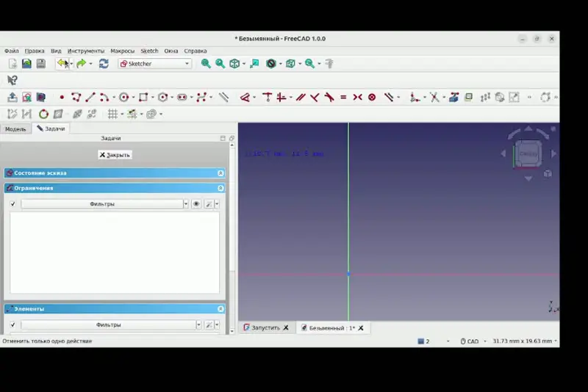
Task: Click the Fit selection magnifier icon
Action: coord(220,64)
